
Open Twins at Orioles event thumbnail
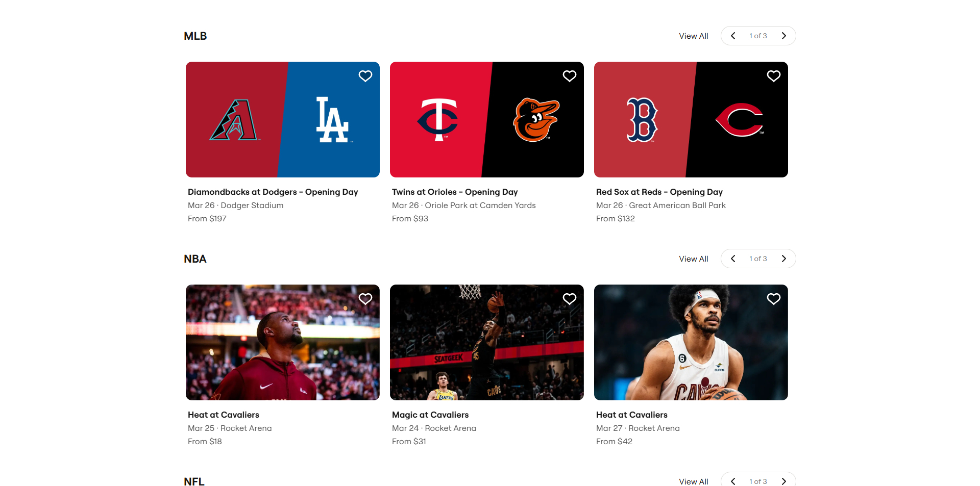486,120
